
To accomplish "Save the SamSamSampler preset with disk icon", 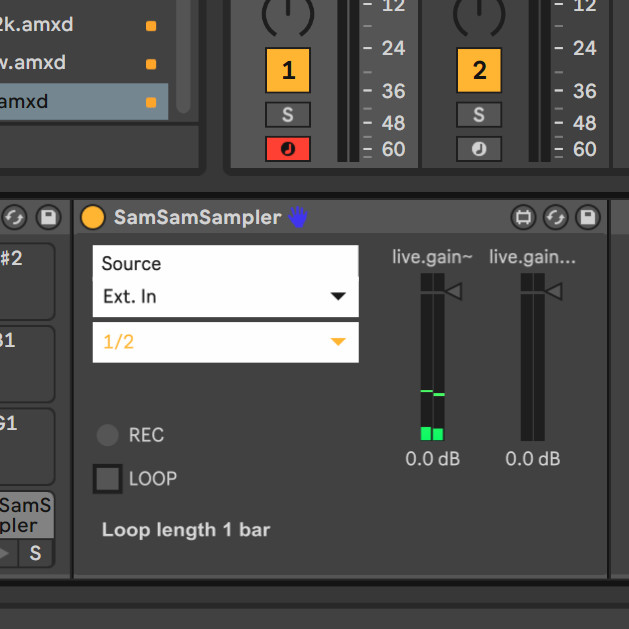I will pos(588,217).
